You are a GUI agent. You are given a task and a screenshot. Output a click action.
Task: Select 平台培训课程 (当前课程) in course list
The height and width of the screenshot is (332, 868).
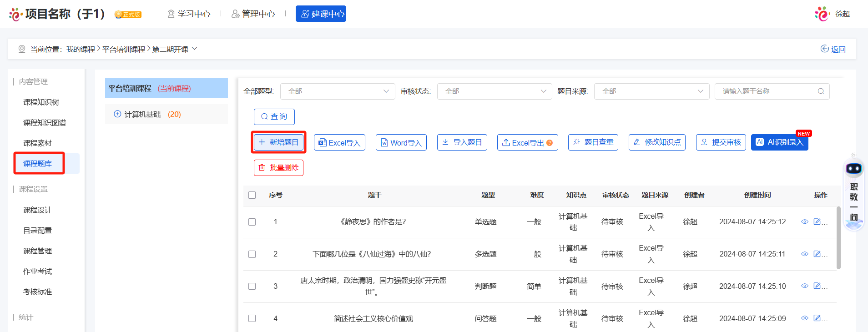click(167, 88)
